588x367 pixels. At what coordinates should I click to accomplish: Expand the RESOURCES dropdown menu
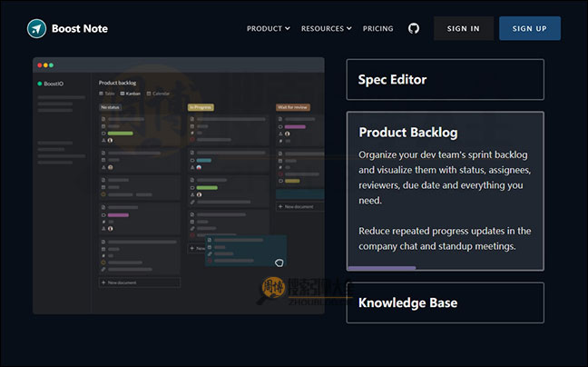tap(327, 28)
